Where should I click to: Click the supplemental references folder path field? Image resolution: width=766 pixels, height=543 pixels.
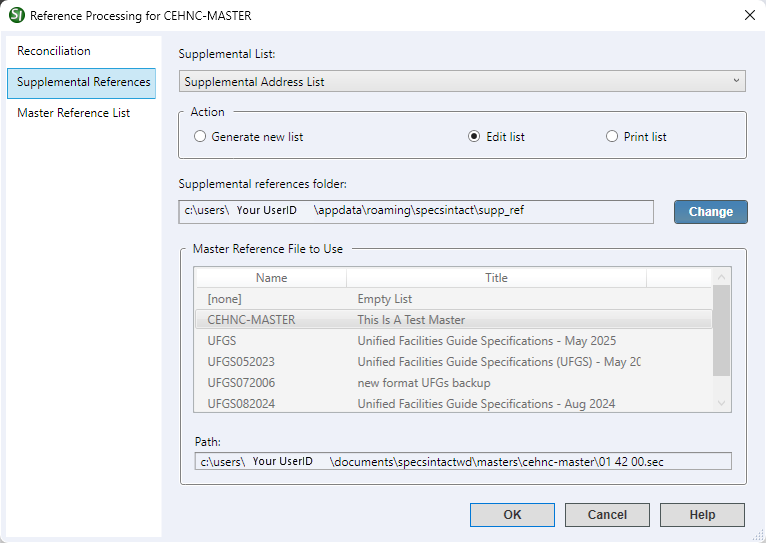point(416,211)
